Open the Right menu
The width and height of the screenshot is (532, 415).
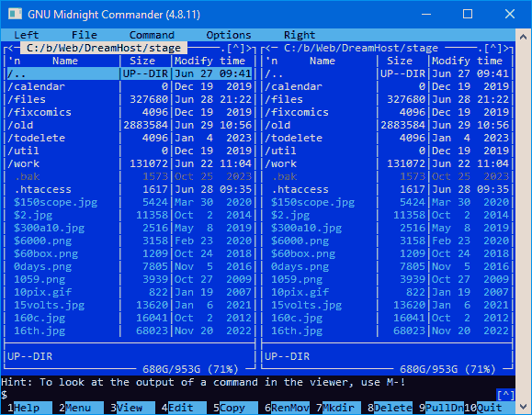point(300,35)
